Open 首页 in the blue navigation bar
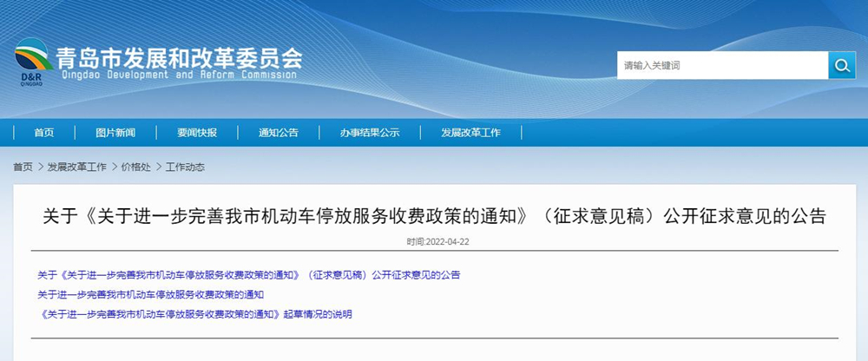Image resolution: width=868 pixels, height=361 pixels. (x=44, y=133)
